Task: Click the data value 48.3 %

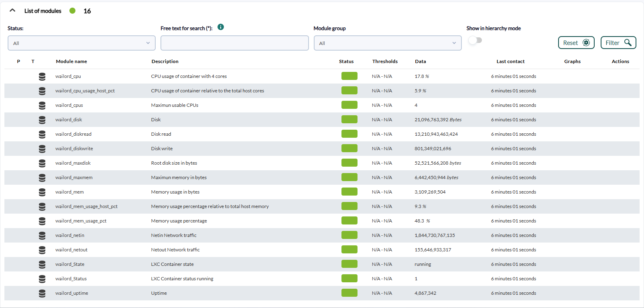Action: [x=422, y=221]
